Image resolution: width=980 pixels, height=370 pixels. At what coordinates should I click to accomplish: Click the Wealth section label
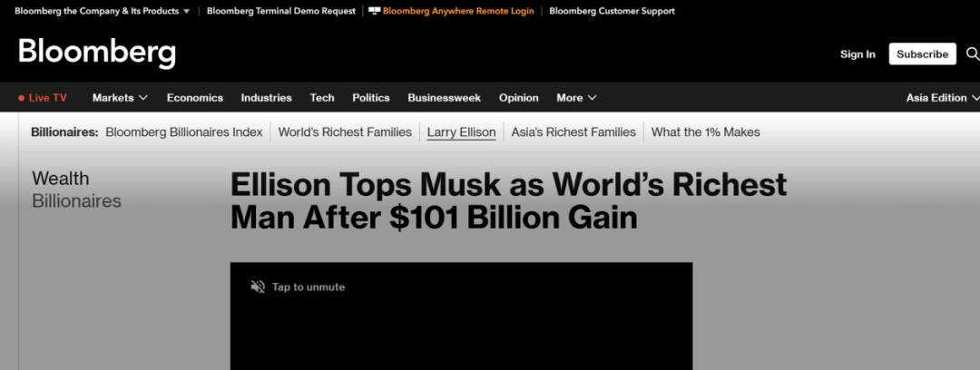61,179
